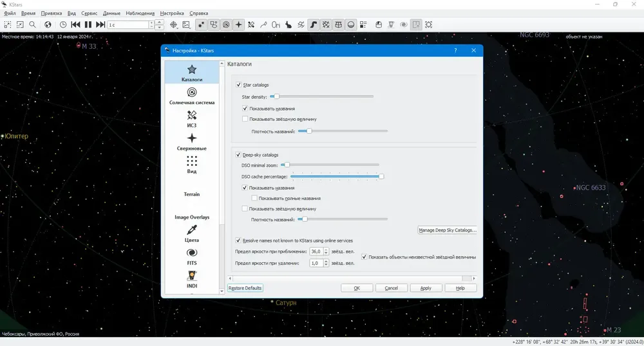644x346 pixels.
Task: Click the Apply button
Action: point(426,288)
